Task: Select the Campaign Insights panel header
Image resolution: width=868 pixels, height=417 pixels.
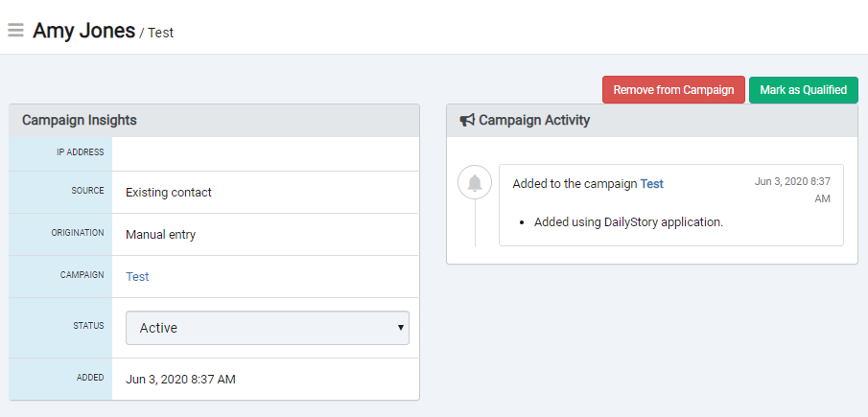Action: click(214, 121)
